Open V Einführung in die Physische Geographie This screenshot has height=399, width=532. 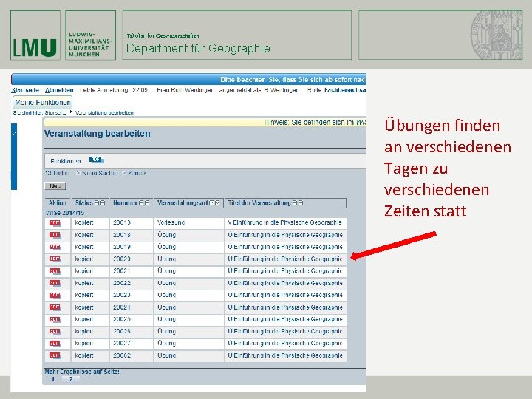(x=284, y=222)
